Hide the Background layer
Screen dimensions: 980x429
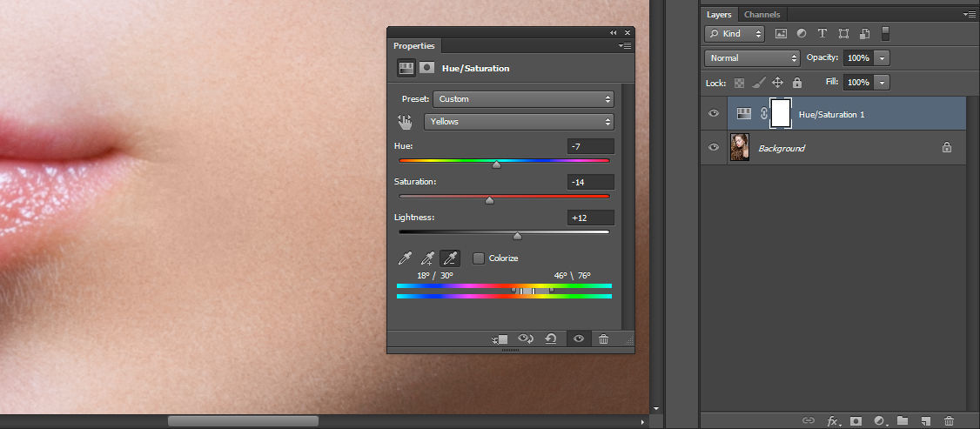click(714, 148)
